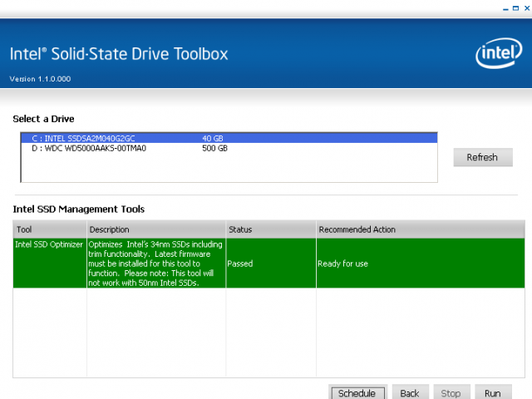Image resolution: width=532 pixels, height=399 pixels.
Task: Click the Status column header
Action: [271, 229]
